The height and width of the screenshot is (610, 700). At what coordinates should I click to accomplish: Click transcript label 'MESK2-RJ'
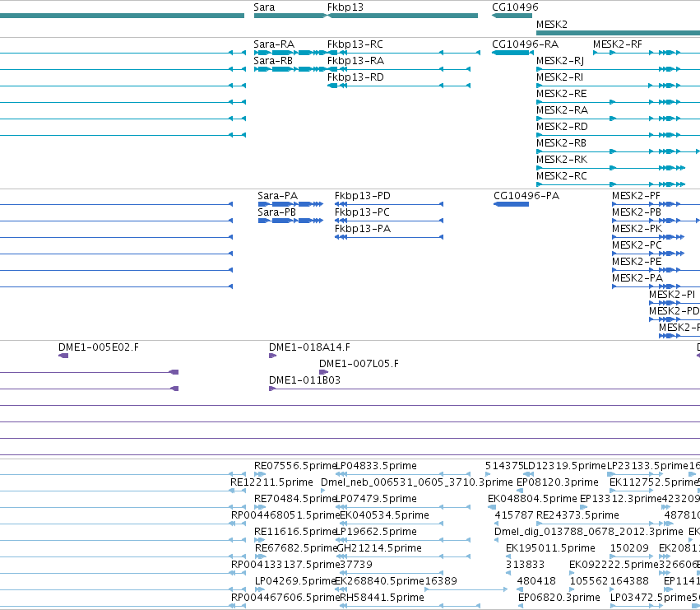[560, 61]
